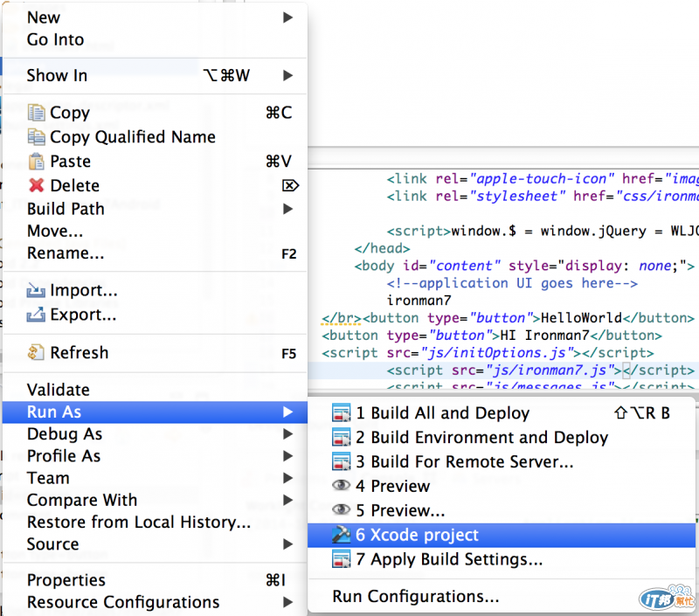Expand the Debug As submenu arrow
The width and height of the screenshot is (699, 616).
click(288, 433)
